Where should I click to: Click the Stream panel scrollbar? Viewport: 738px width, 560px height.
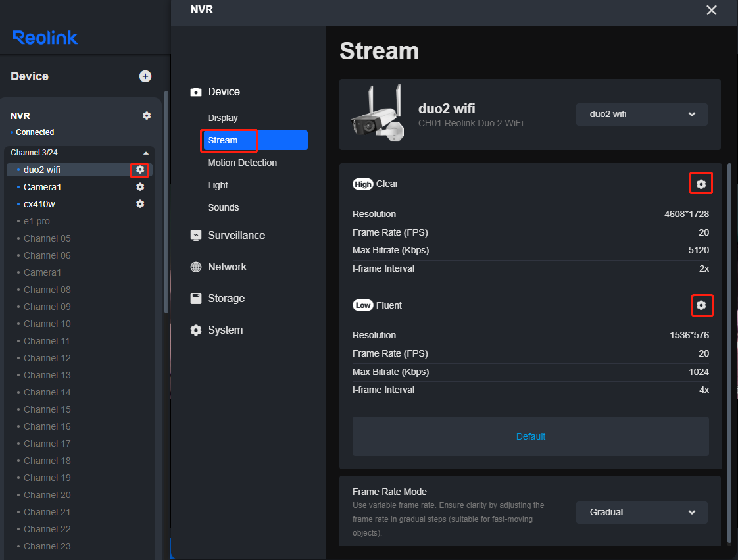tap(729, 353)
